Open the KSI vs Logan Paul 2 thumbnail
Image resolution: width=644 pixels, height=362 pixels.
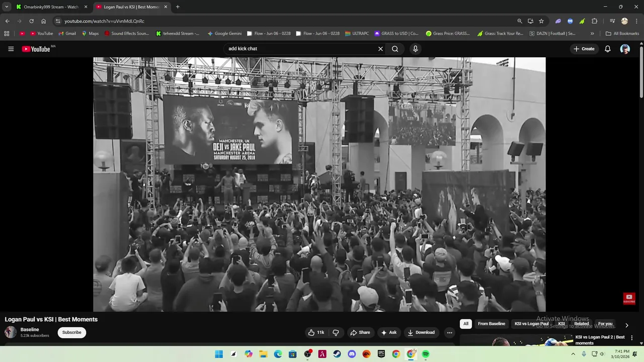[x=516, y=340]
